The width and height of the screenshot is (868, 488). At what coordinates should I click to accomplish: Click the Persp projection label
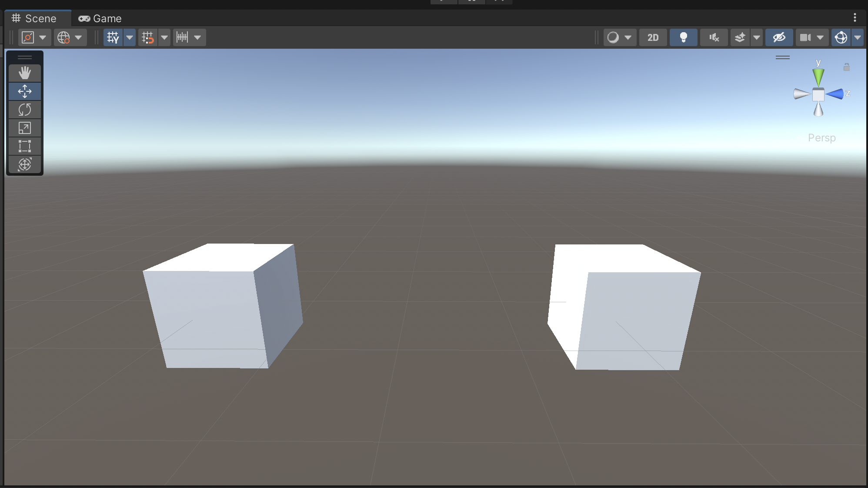point(821,138)
